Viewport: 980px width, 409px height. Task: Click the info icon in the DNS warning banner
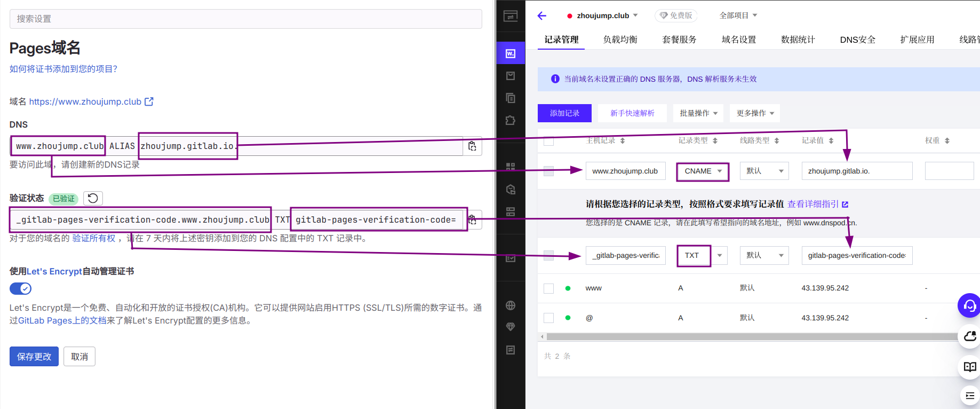pos(555,79)
